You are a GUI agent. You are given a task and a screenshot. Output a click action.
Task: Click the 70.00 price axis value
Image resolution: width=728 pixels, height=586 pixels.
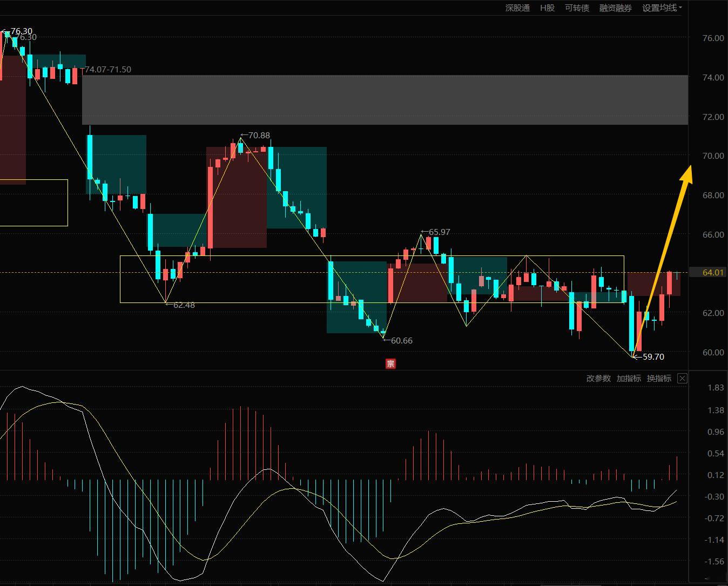tap(713, 156)
